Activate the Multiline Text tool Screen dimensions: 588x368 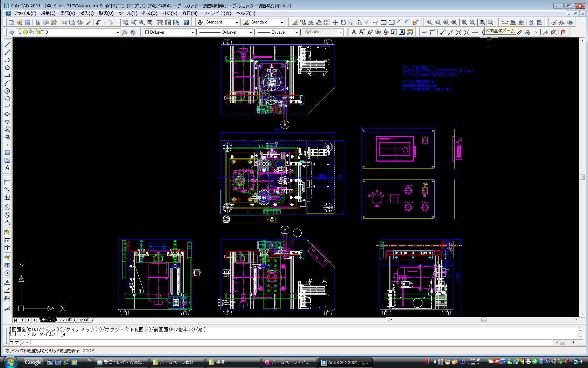[7, 168]
